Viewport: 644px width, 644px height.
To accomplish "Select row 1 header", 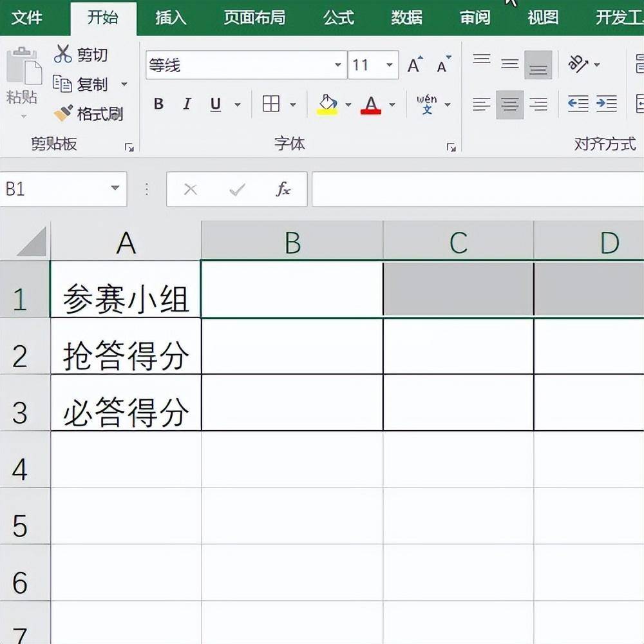I will click(24, 289).
